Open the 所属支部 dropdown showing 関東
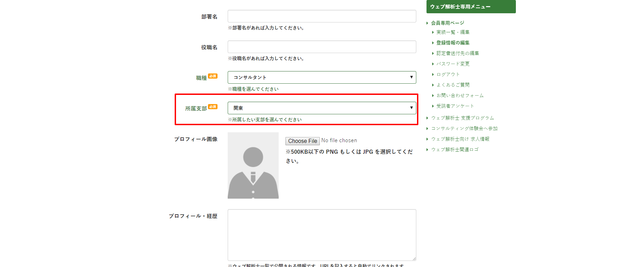The width and height of the screenshot is (644, 267). [321, 108]
